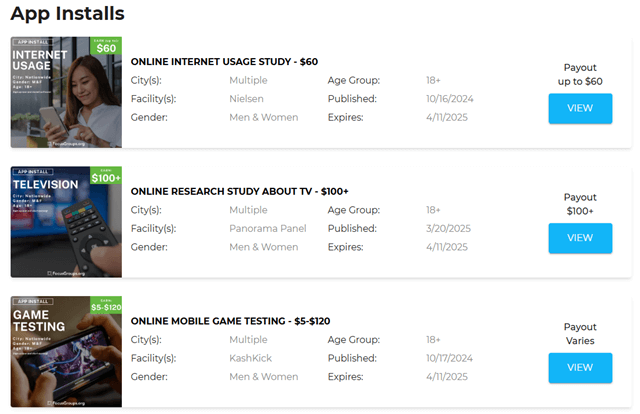The image size is (640, 414).
Task: Click VIEW for Mobile Game Testing
Action: (x=580, y=368)
